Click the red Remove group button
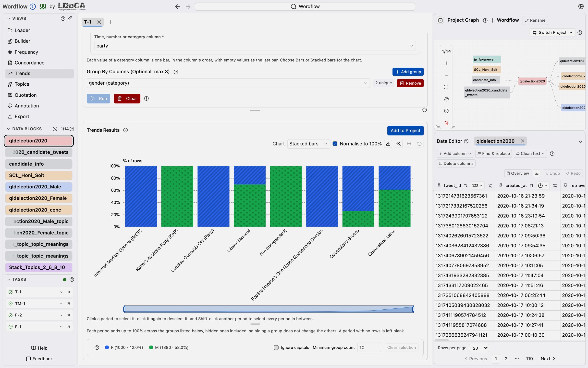This screenshot has height=368, width=588. (410, 83)
